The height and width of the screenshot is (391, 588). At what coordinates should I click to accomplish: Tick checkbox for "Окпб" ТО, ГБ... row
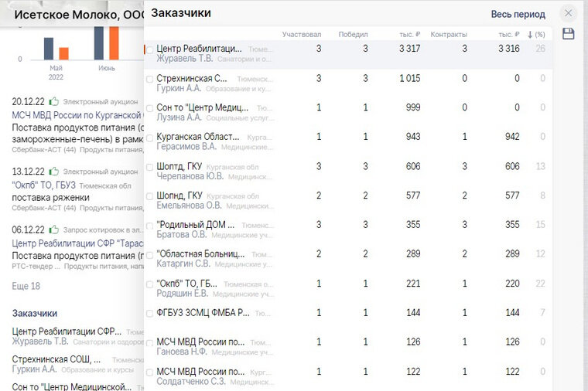tap(149, 284)
